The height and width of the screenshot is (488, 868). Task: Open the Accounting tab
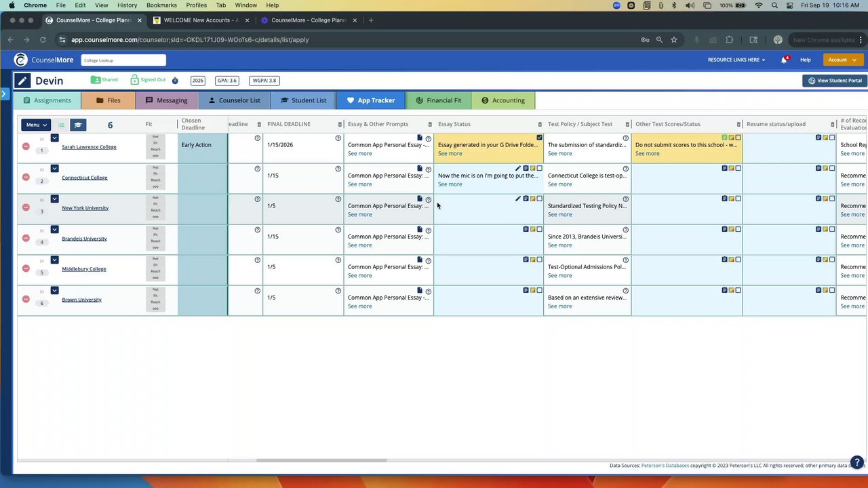click(x=503, y=100)
